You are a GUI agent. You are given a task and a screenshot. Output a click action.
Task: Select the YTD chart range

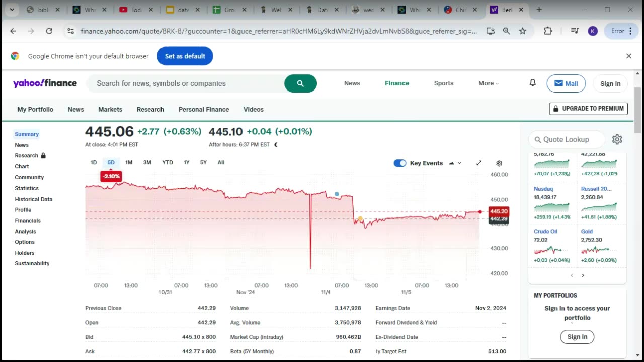168,162
